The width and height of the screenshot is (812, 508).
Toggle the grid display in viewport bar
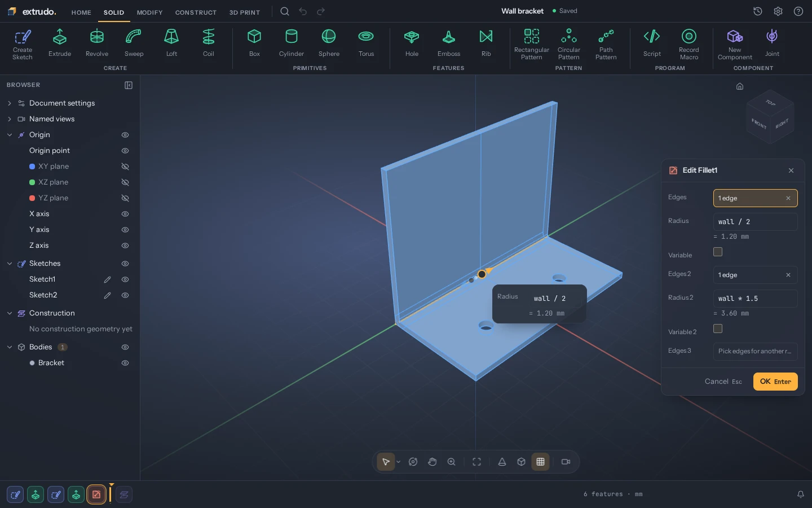(540, 462)
